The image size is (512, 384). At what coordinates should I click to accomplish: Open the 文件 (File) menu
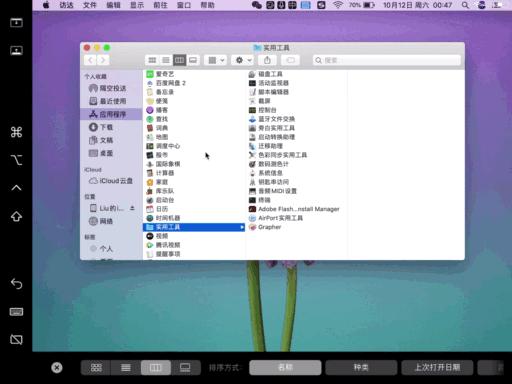(x=90, y=5)
